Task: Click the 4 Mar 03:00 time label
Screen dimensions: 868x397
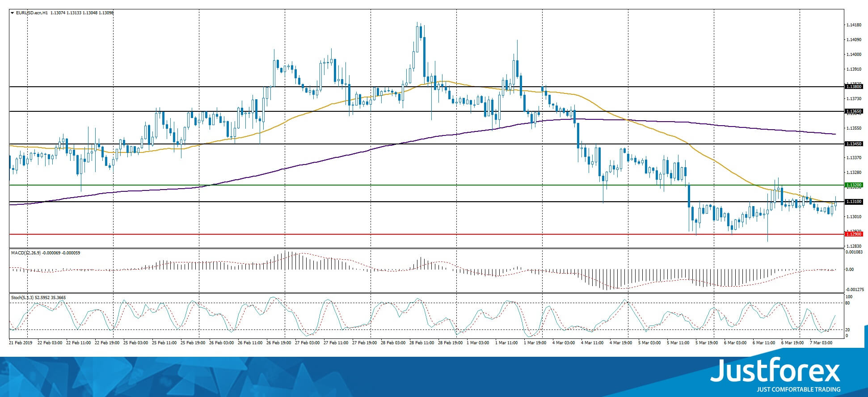Action: coord(564,343)
